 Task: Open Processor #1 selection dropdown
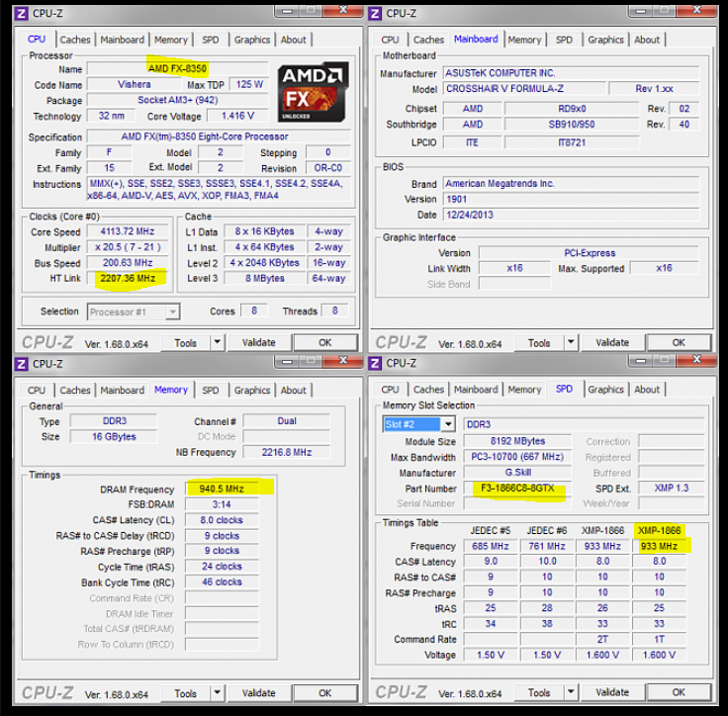(134, 313)
